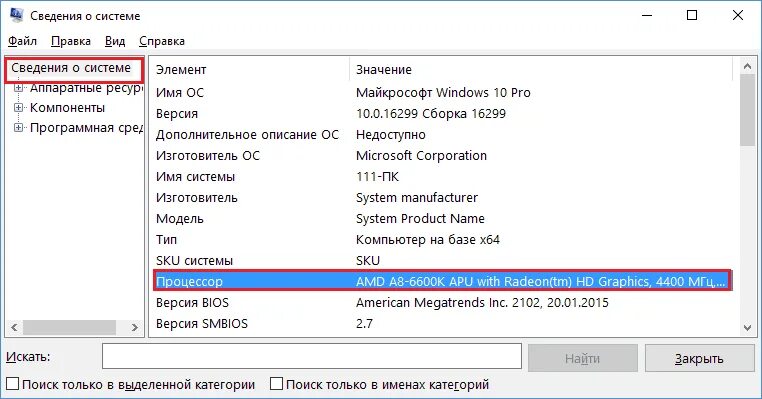This screenshot has width=762, height=399.
Task: Click the value 111-ПК
Action: [377, 176]
